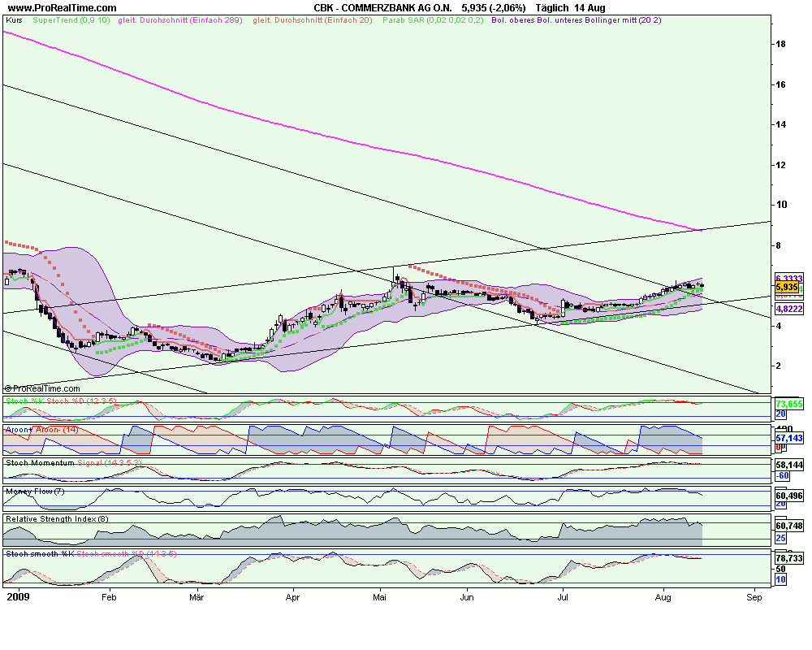Image resolution: width=812 pixels, height=650 pixels.
Task: Click the Mai label on time axis
Action: (379, 597)
